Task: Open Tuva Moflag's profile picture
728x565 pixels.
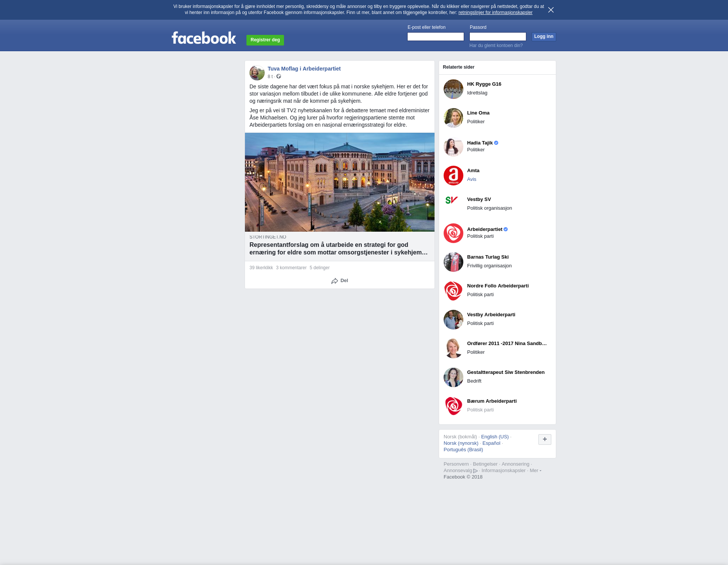Action: click(257, 73)
